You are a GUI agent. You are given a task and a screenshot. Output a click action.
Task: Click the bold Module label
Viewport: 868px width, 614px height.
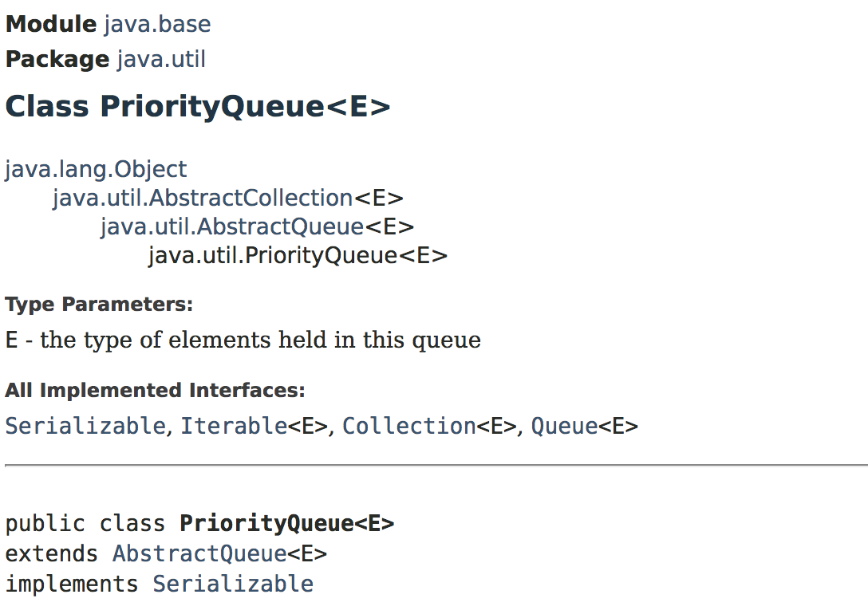[x=51, y=24]
